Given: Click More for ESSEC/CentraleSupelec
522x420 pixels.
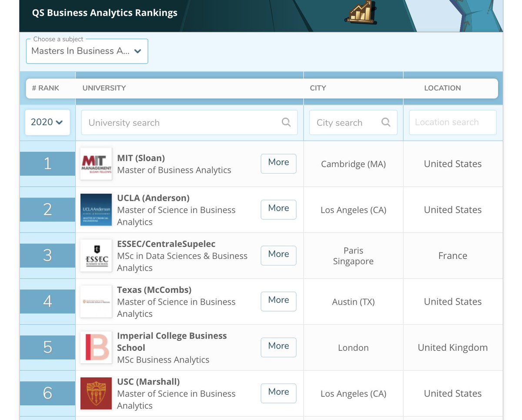Looking at the screenshot, I should [278, 255].
